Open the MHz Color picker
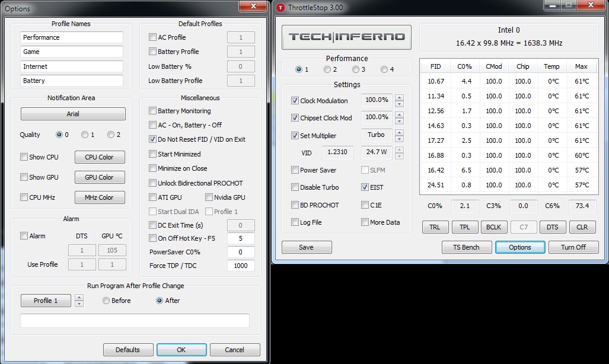Image resolution: width=609 pixels, height=364 pixels. coord(100,197)
